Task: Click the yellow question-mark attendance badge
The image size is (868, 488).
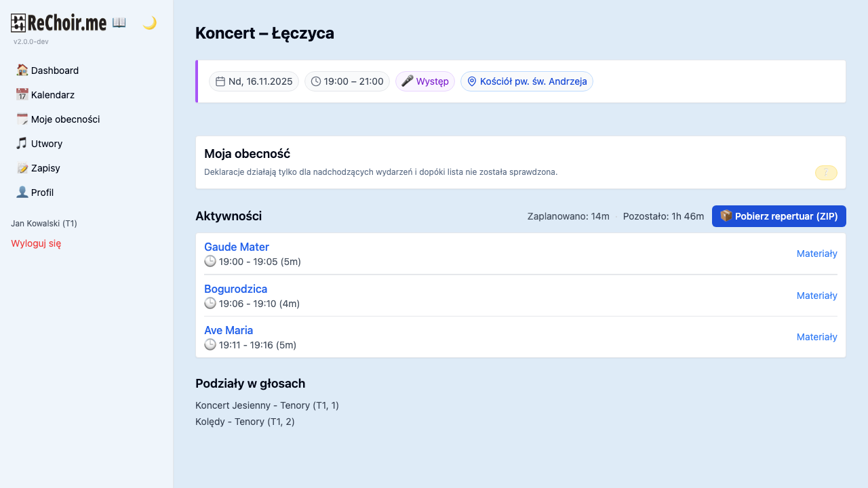Action: click(x=825, y=173)
